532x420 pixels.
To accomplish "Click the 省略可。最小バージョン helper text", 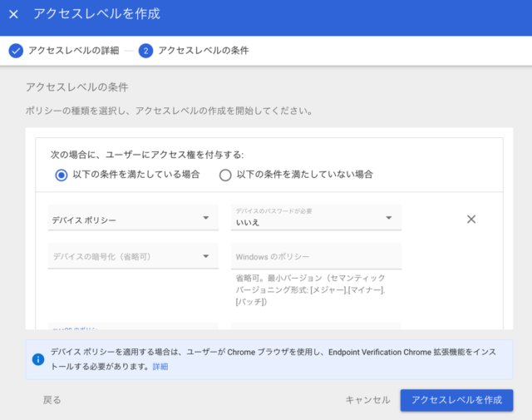I will 310,289.
